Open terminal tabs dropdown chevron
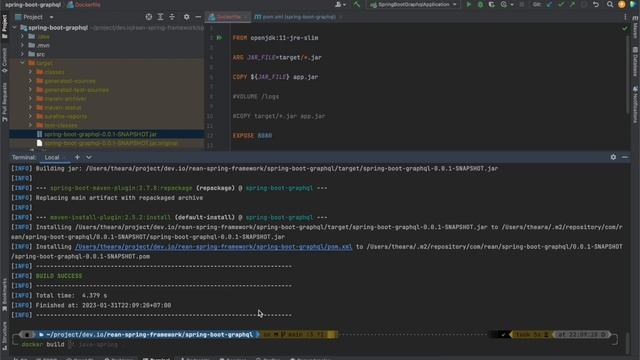The width and height of the screenshot is (640, 360). (x=89, y=157)
